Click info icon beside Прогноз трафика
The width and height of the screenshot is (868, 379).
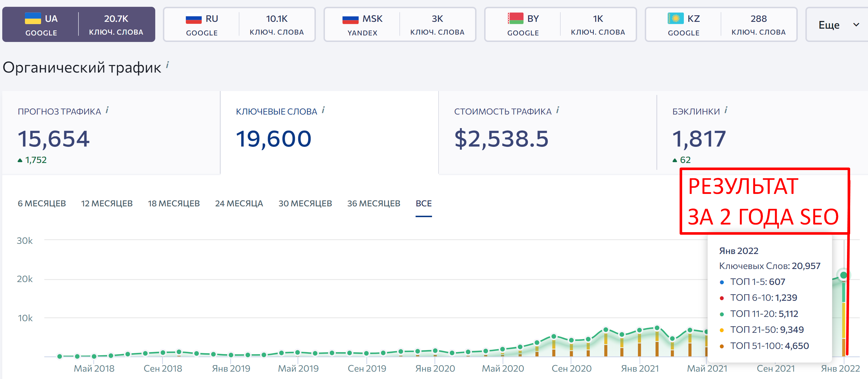point(107,110)
